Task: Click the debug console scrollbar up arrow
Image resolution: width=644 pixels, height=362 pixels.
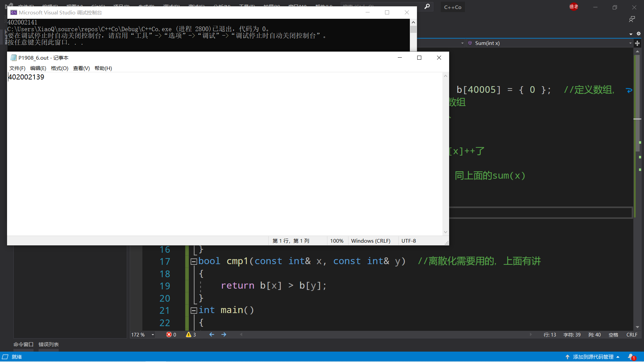Action: point(413,22)
